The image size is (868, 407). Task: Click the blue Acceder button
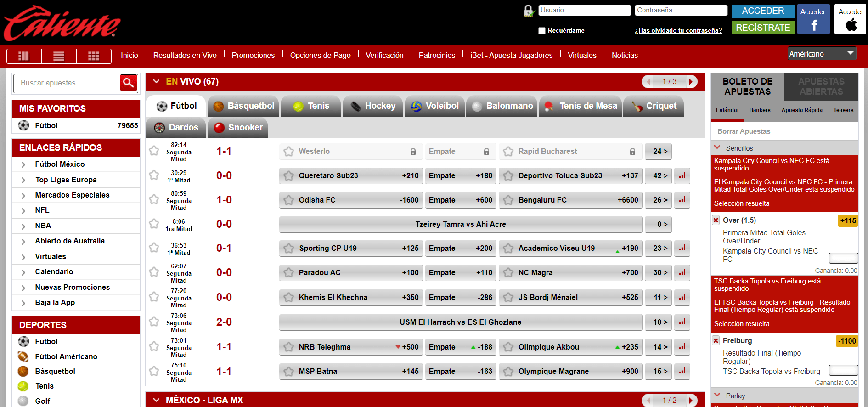point(763,11)
